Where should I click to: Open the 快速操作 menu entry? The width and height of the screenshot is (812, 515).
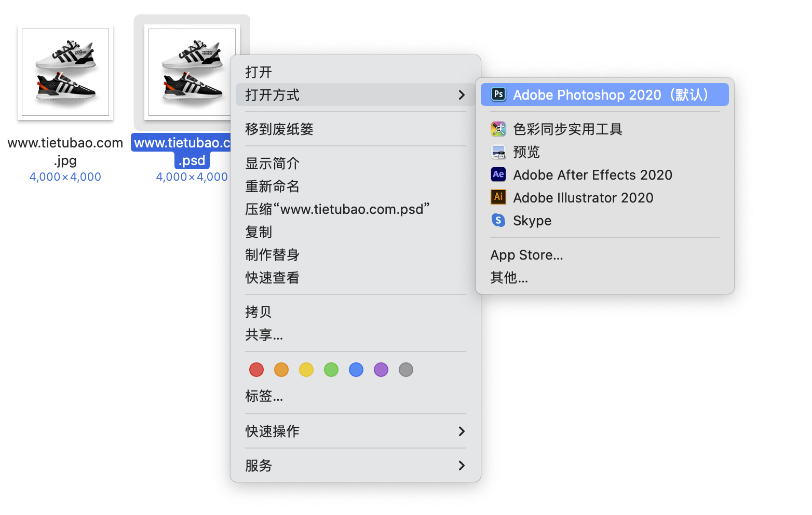click(356, 431)
